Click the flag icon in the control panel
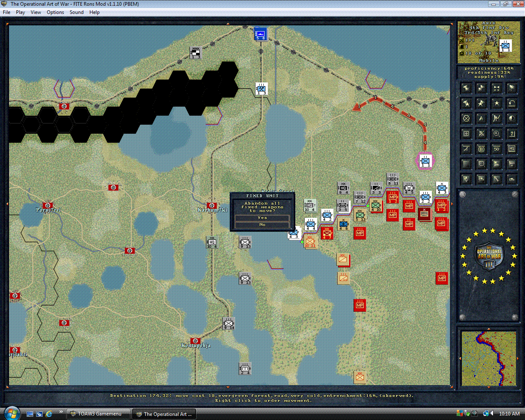The height and width of the screenshot is (420, 525). (x=511, y=88)
